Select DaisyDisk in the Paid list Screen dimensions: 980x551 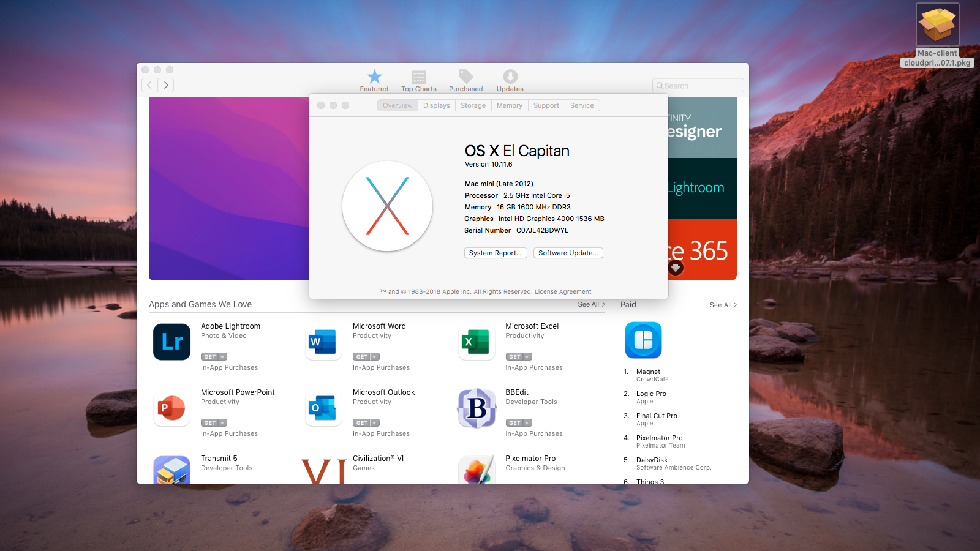pyautogui.click(x=652, y=460)
